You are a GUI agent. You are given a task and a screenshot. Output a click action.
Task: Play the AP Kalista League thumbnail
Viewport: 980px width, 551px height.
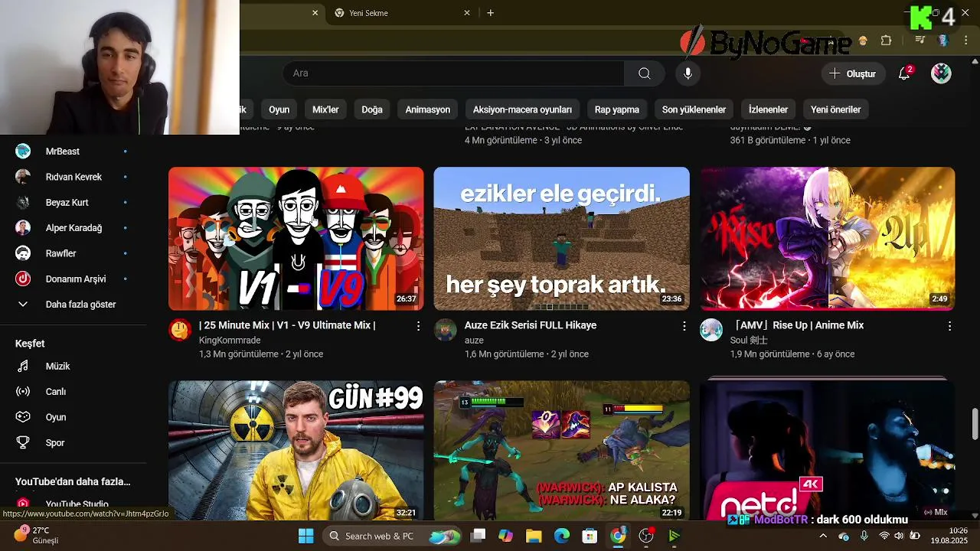[x=561, y=451]
